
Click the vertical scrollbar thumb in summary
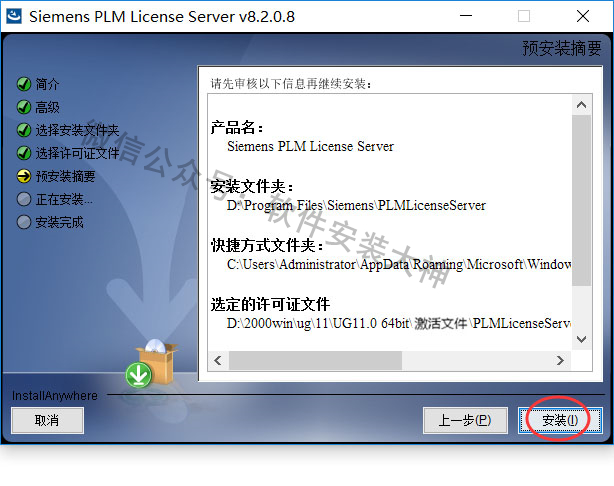(x=581, y=201)
